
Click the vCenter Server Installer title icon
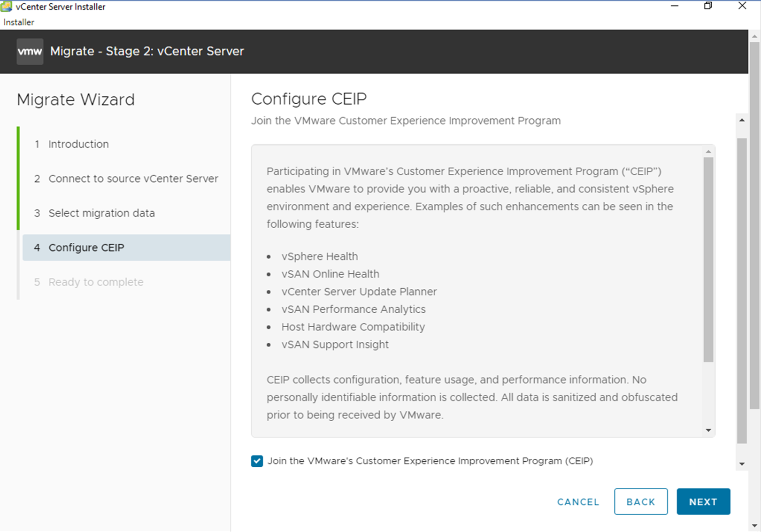[7, 6]
